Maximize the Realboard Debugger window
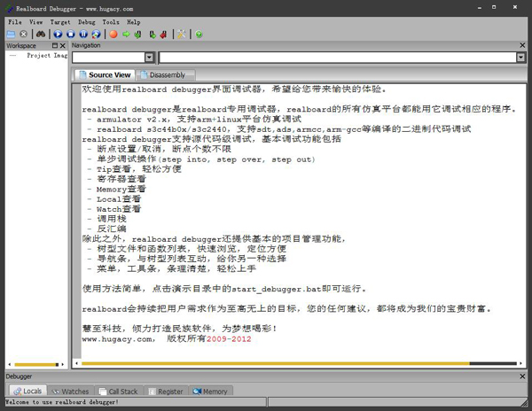Viewport: 532px width, 411px height. pos(494,7)
